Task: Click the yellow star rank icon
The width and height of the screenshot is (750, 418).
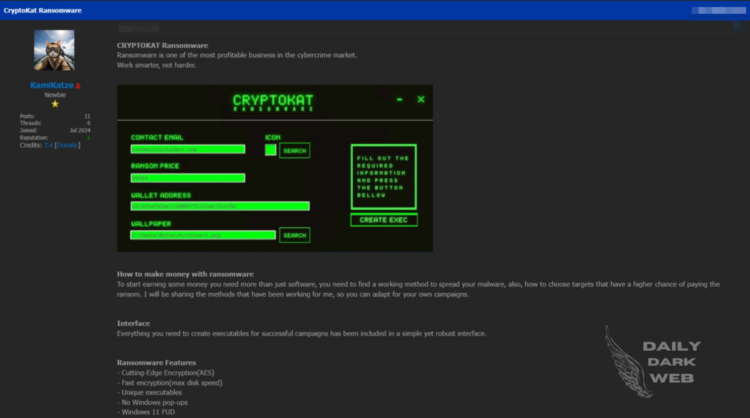Action: tap(55, 104)
